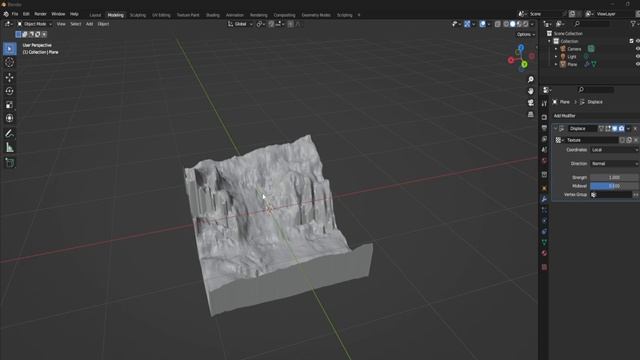Screen dimensions: 640x360
Task: Switch to solid viewport shading
Action: pyautogui.click(x=513, y=24)
